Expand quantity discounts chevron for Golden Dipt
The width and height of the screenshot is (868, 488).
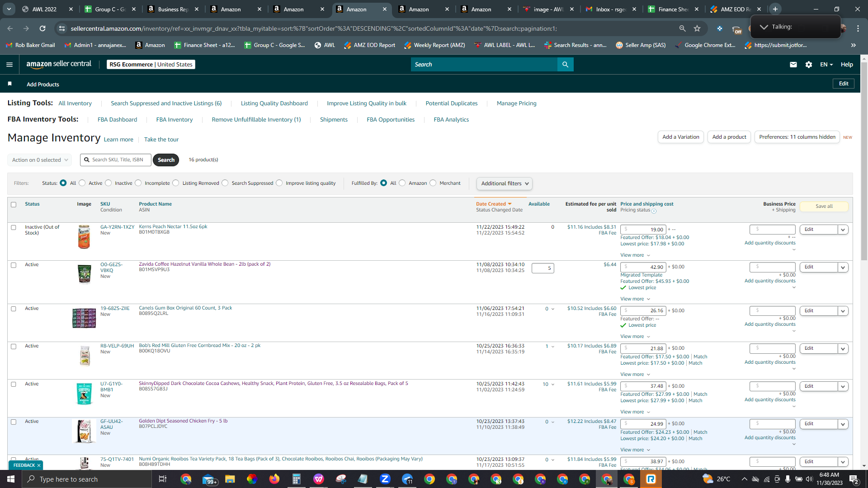[794, 444]
